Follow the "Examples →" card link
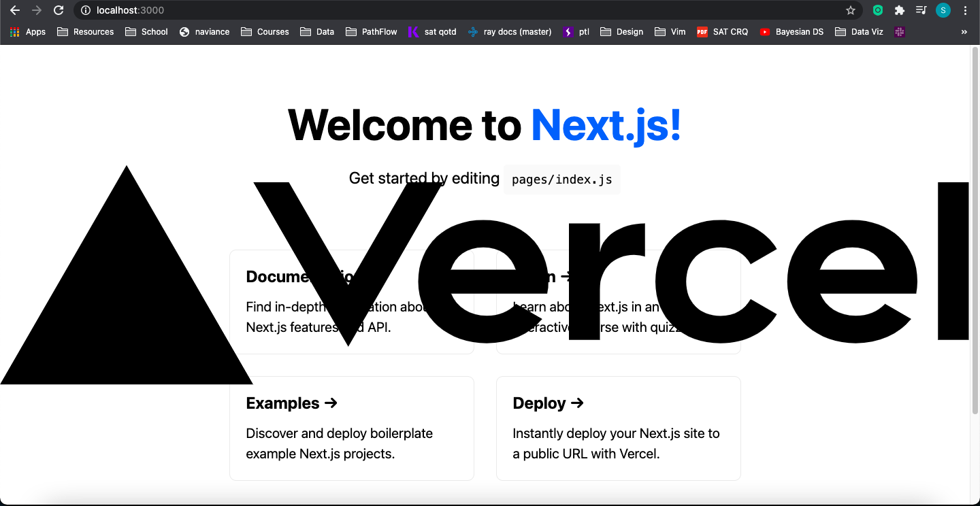 coord(291,403)
